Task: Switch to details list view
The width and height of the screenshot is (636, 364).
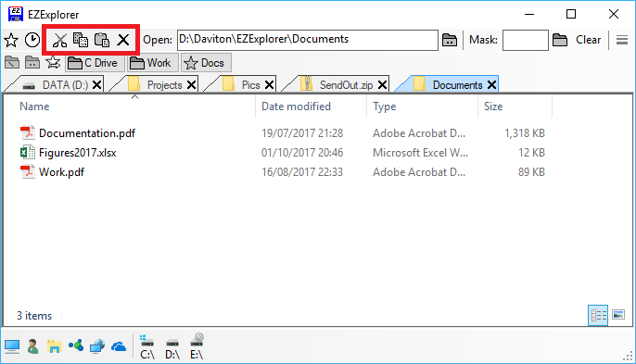Action: click(598, 315)
